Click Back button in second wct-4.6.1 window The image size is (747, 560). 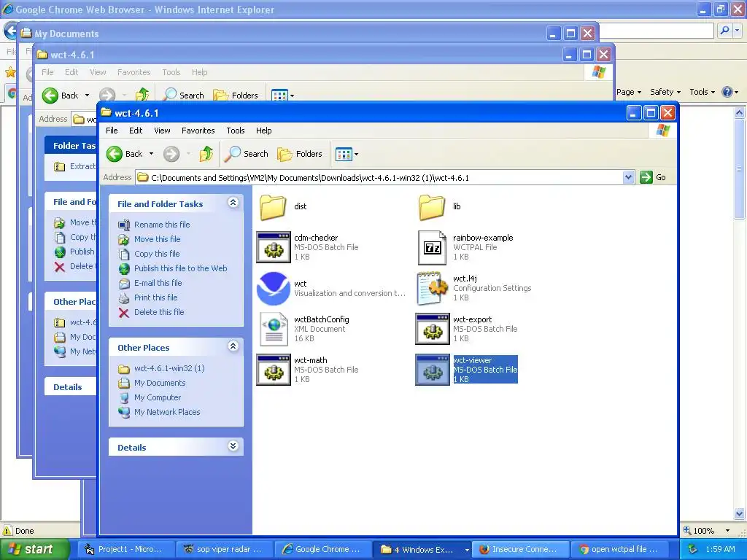60,96
